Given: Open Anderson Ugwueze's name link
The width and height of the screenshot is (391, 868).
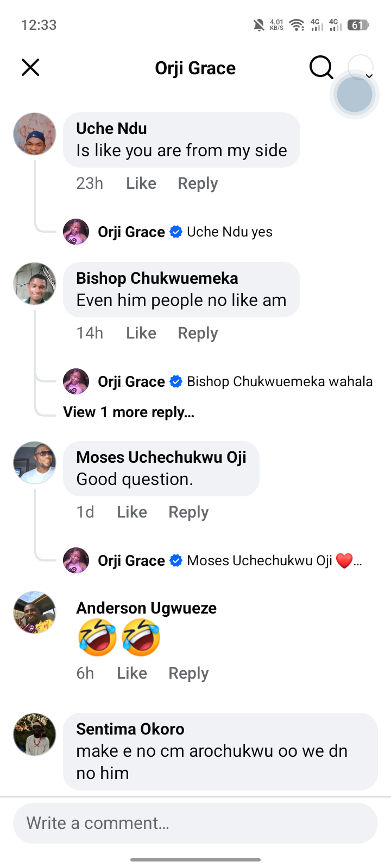Looking at the screenshot, I should 146,608.
